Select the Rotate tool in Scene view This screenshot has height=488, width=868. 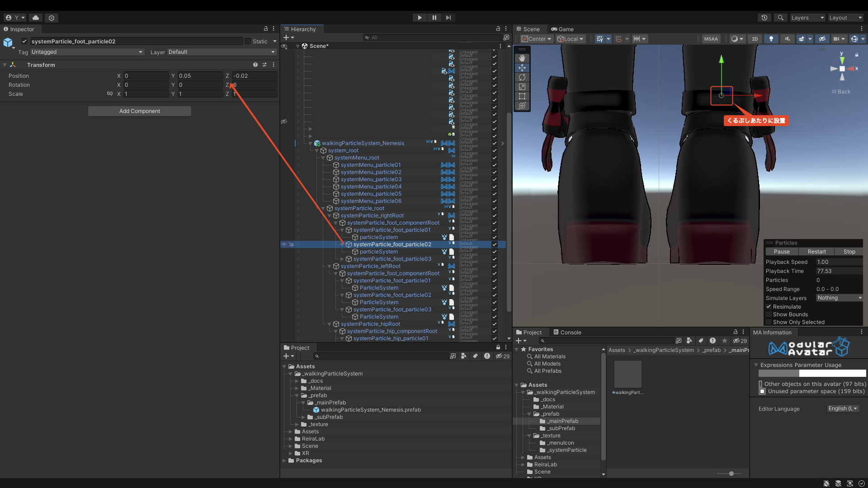tap(522, 77)
